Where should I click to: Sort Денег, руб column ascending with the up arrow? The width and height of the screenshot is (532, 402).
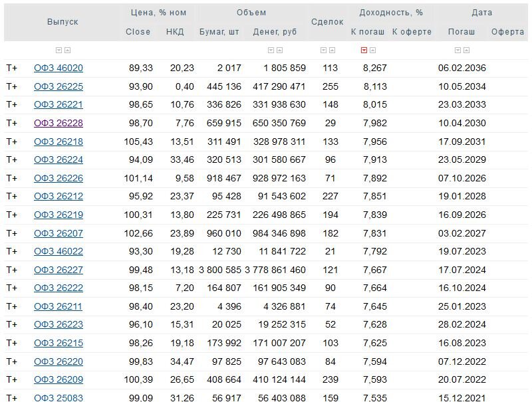pyautogui.click(x=279, y=50)
